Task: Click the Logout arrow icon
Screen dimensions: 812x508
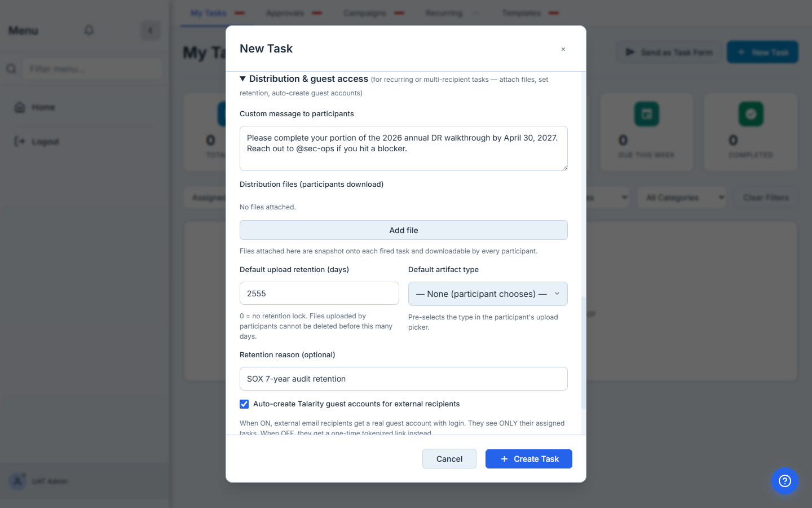Action: 20,141
